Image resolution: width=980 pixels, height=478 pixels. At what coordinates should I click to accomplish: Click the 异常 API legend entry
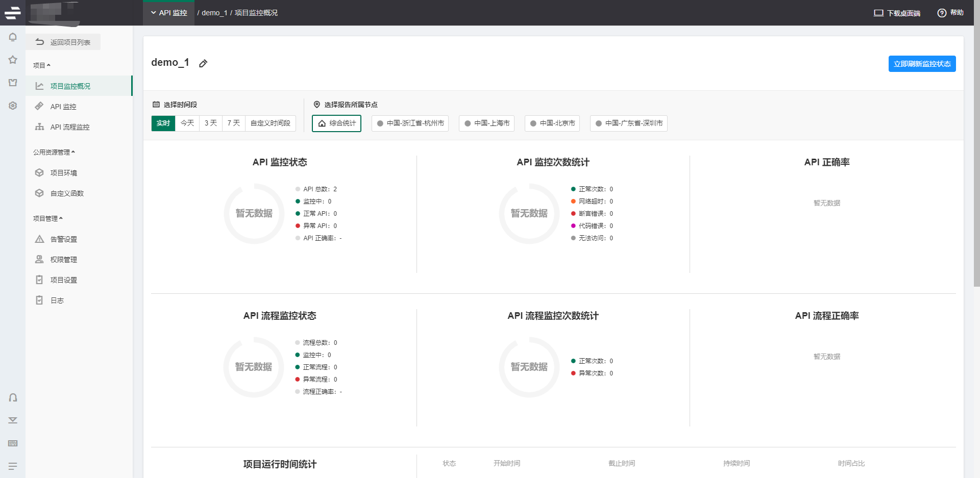[316, 226]
